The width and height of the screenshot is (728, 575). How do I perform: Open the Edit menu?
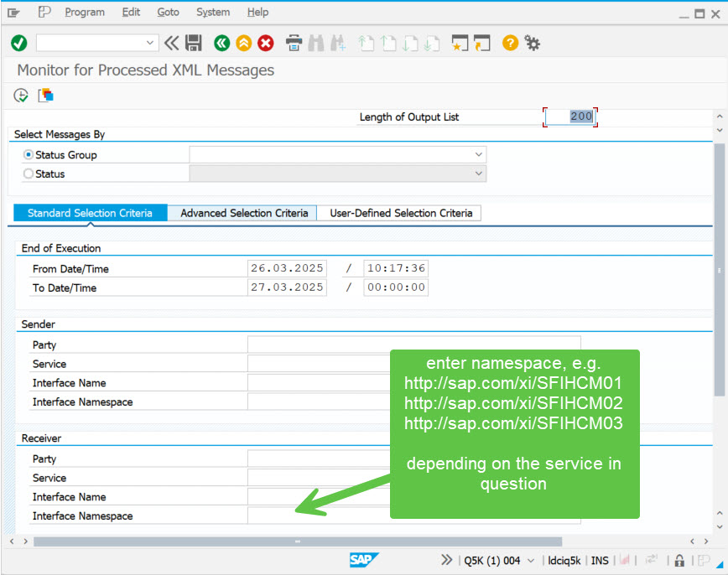coord(131,12)
